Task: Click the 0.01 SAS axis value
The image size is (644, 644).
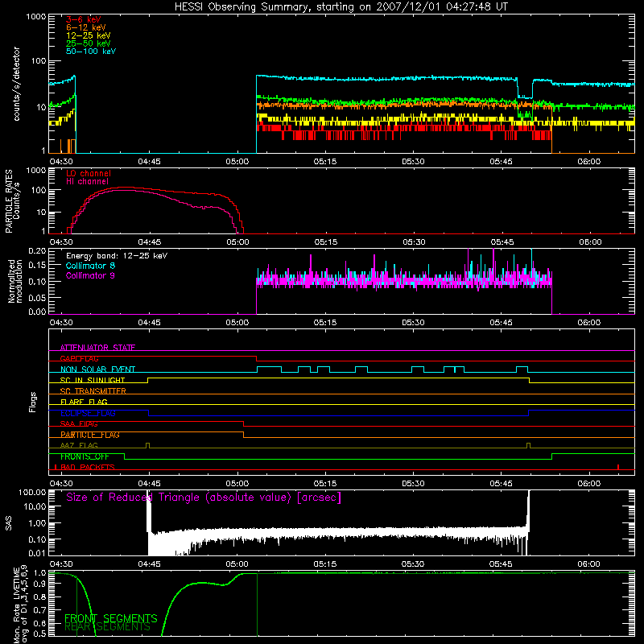Action: (x=37, y=553)
